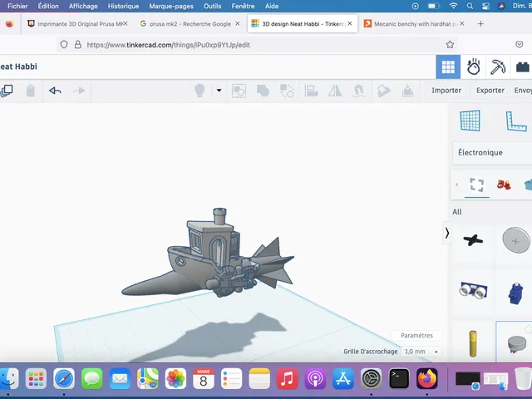The image size is (532, 399).
Task: Switch to Imprimante 3D Original Prusa tab
Action: point(77,24)
